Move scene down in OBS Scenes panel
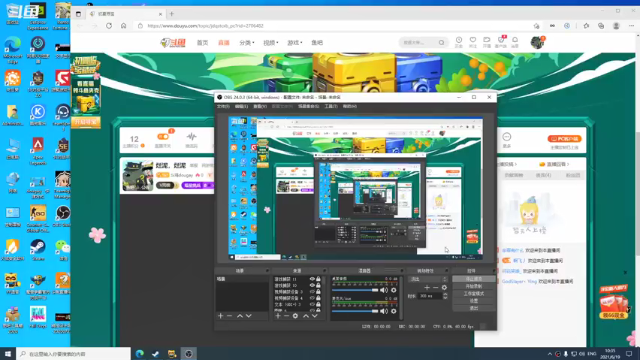This screenshot has width=640, height=360. [249, 316]
